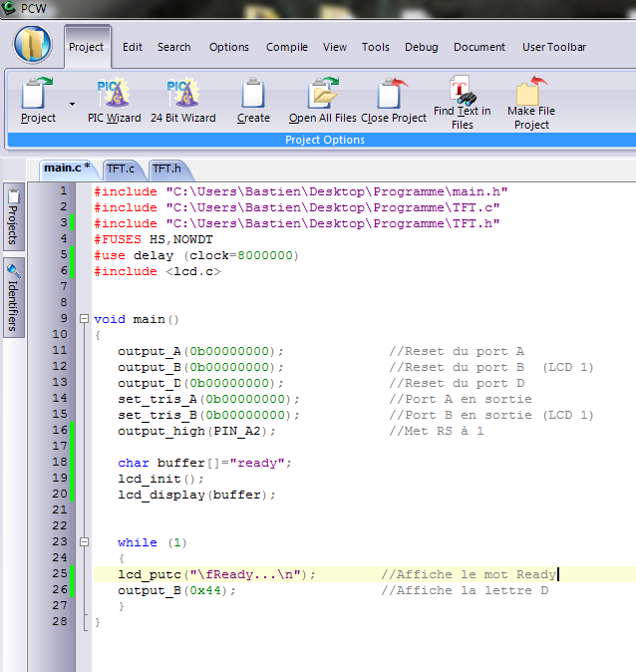Click the lcd_init() call
Screen dimensions: 636x672
click(x=160, y=479)
